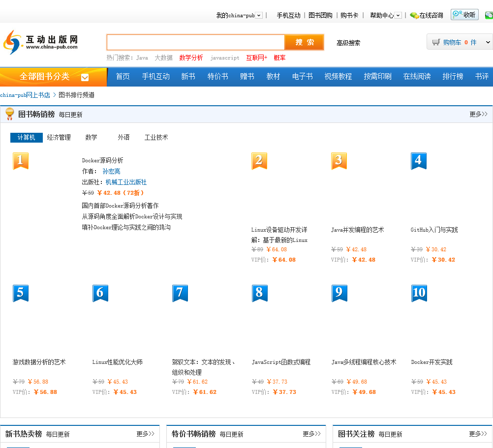Click the blue rank 9 badge
The height and width of the screenshot is (448, 493).
coord(339,293)
